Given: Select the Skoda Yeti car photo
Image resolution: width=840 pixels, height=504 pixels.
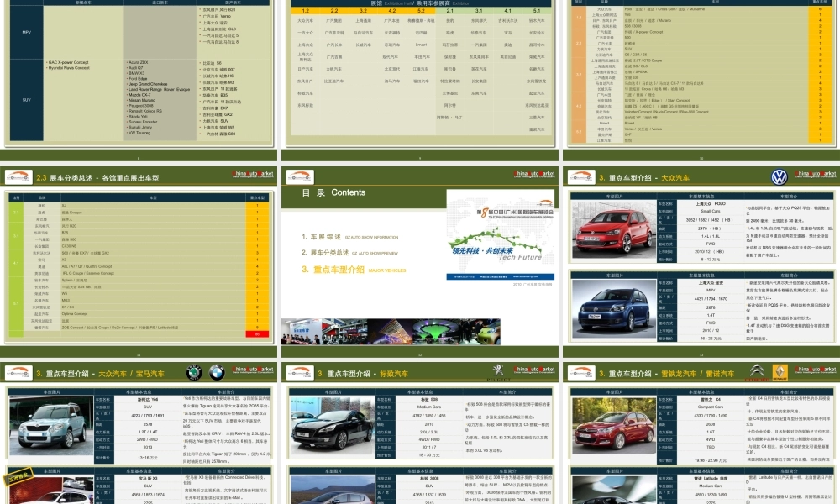Looking at the screenshot, I should (51, 427).
